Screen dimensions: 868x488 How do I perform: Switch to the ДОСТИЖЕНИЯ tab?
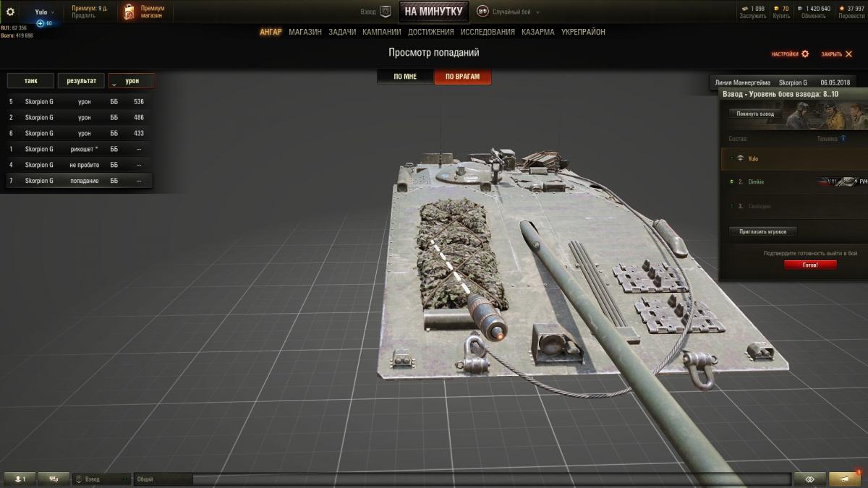tap(431, 32)
